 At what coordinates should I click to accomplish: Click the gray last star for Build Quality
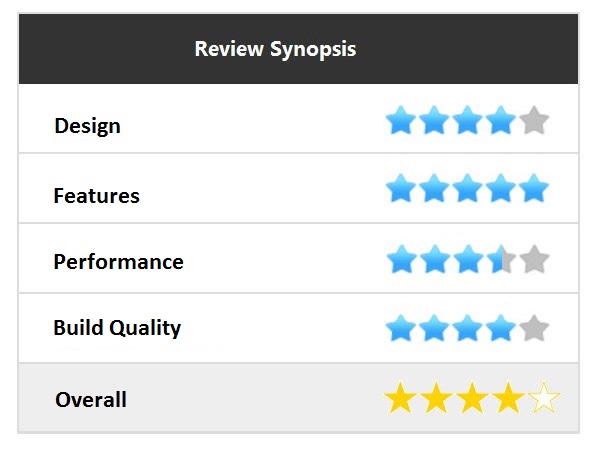tap(534, 328)
